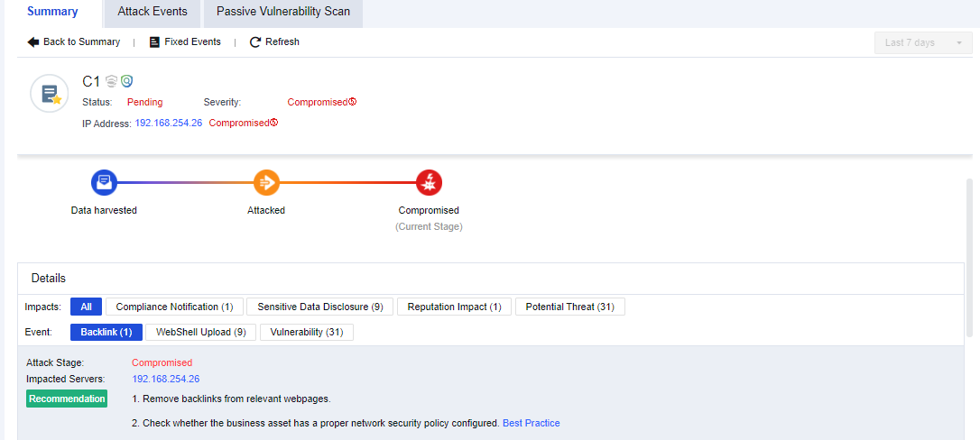Click the red Compromised stage icon
Viewport: 980px width, 440px height.
[x=429, y=183]
